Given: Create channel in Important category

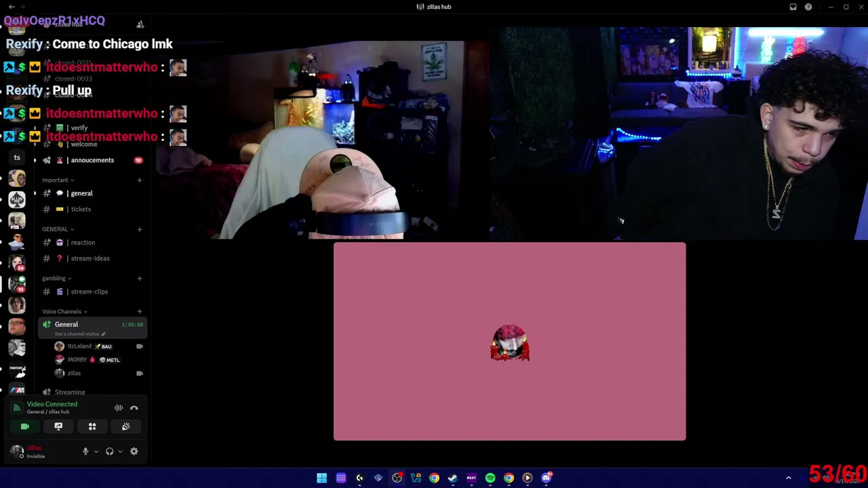Looking at the screenshot, I should [x=140, y=180].
